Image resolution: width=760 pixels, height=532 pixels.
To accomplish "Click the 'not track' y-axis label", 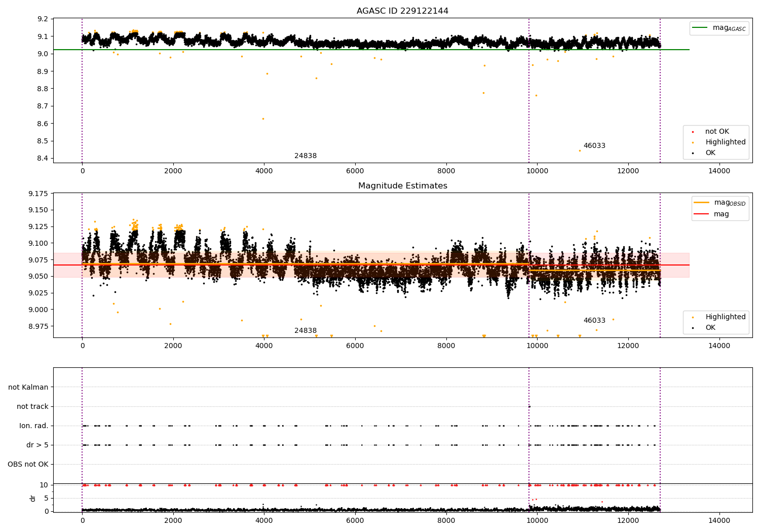I will pos(32,406).
